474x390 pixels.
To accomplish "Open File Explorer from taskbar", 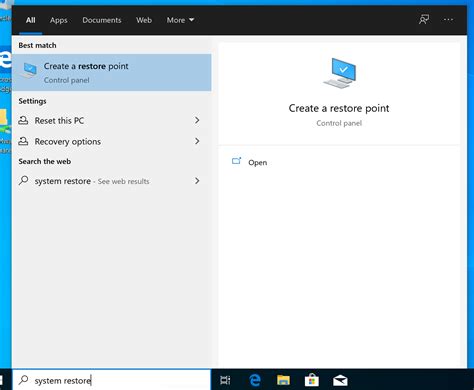I will [x=283, y=380].
